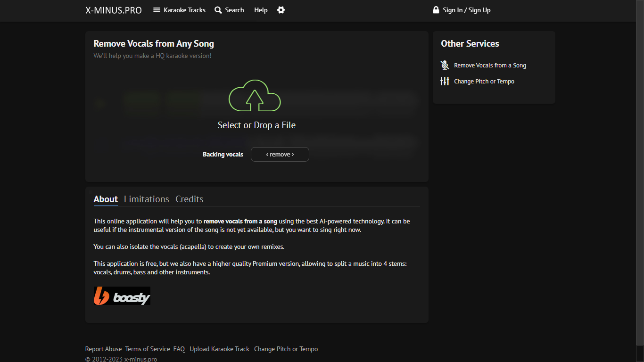Click '© 2012-2023 x-minus.pro' copyright text

click(121, 359)
